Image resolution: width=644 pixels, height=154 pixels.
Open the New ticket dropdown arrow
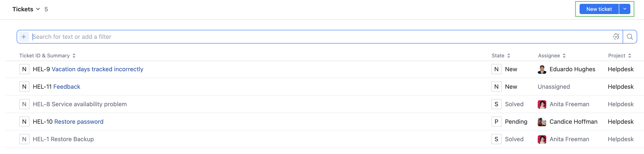tap(625, 9)
